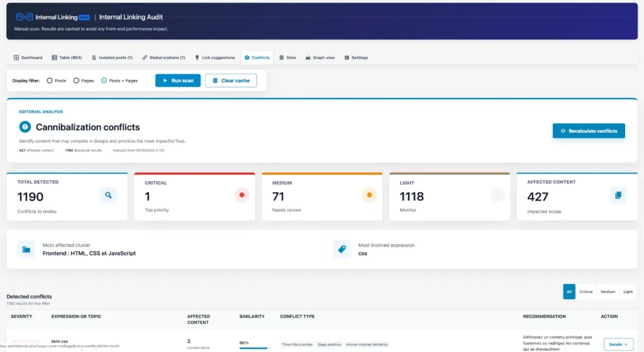Click the Internal Linking logo icon
This screenshot has height=352, width=644.
(x=25, y=17)
